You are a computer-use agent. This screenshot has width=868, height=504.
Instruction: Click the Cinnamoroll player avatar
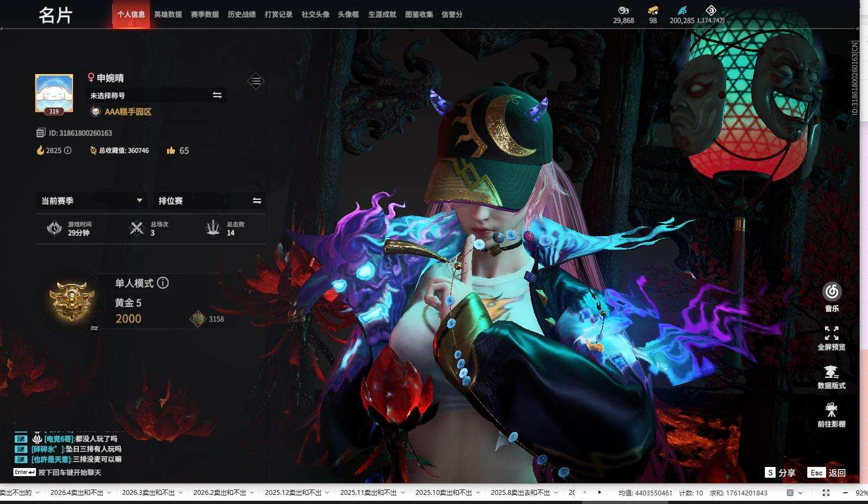(x=54, y=93)
